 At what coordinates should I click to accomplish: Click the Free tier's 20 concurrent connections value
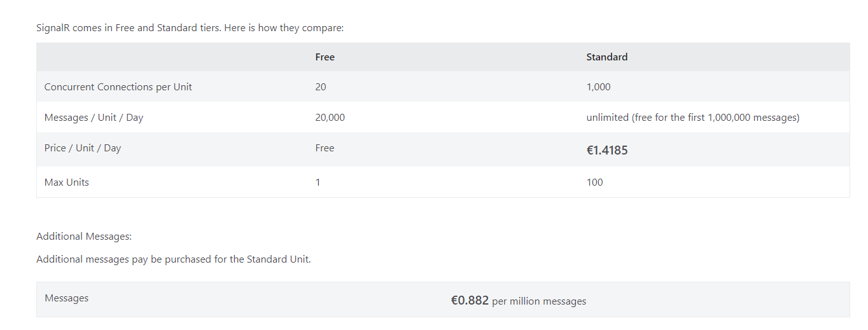[321, 87]
